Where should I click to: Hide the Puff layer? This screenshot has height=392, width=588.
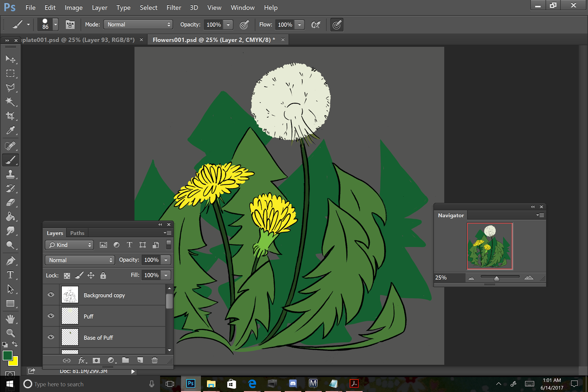coord(51,316)
